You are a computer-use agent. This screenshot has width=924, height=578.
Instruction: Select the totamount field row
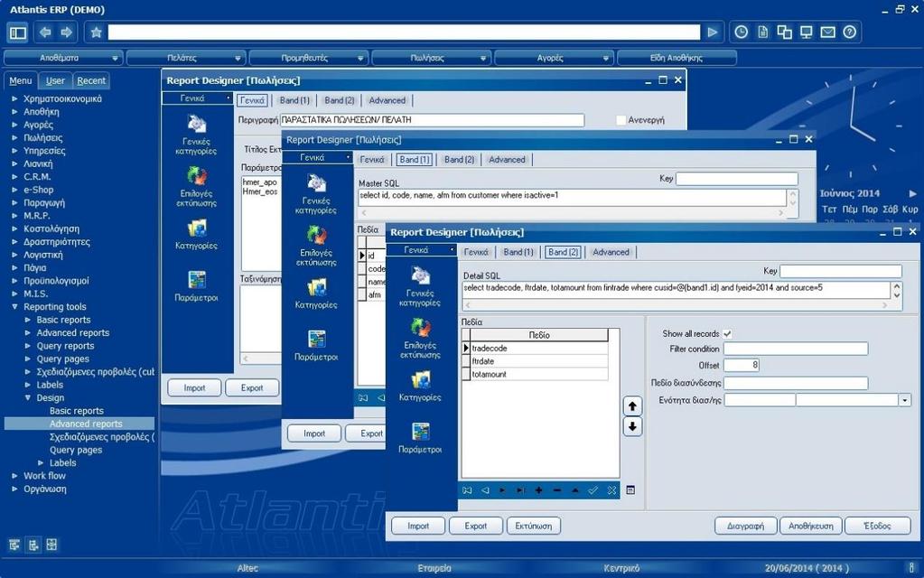point(539,374)
